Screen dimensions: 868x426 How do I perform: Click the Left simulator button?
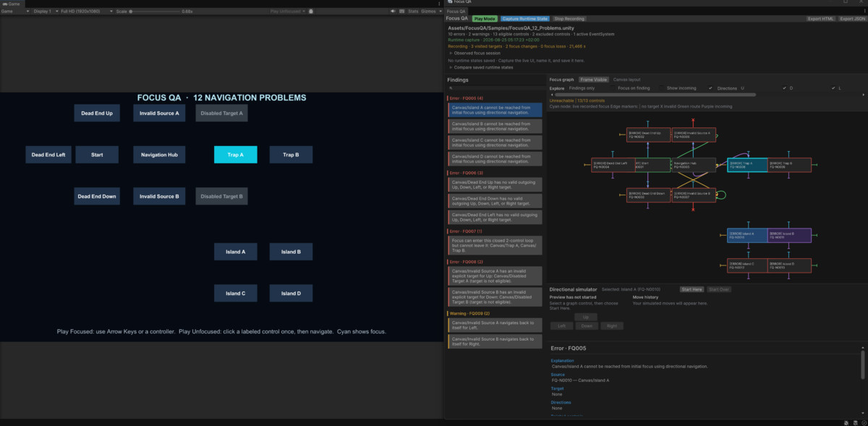point(561,326)
